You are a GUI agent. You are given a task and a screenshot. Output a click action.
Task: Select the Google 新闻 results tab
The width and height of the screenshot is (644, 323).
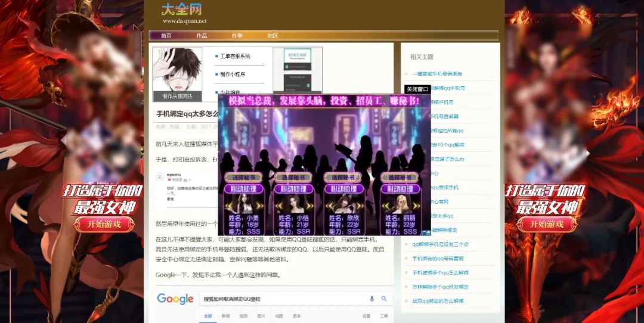tap(226, 316)
